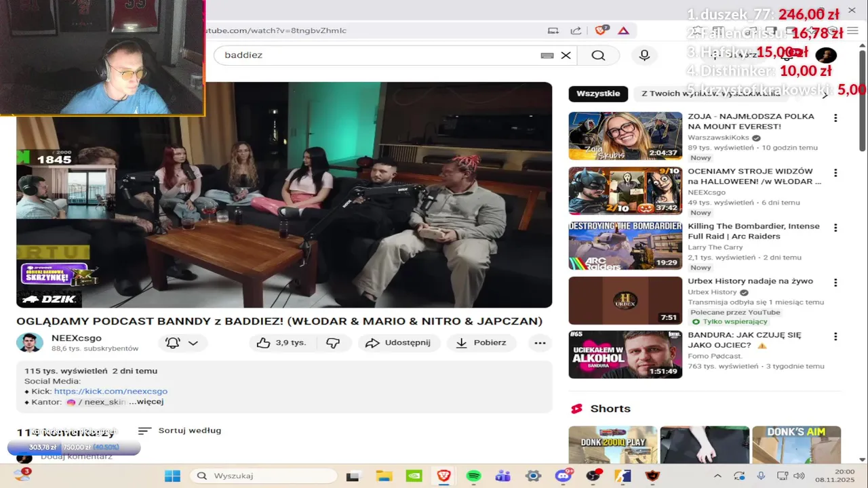Open the OCENIAMY STROJE WIDZÓW Halloween thumbnail
This screenshot has height=488, width=868.
click(625, 191)
